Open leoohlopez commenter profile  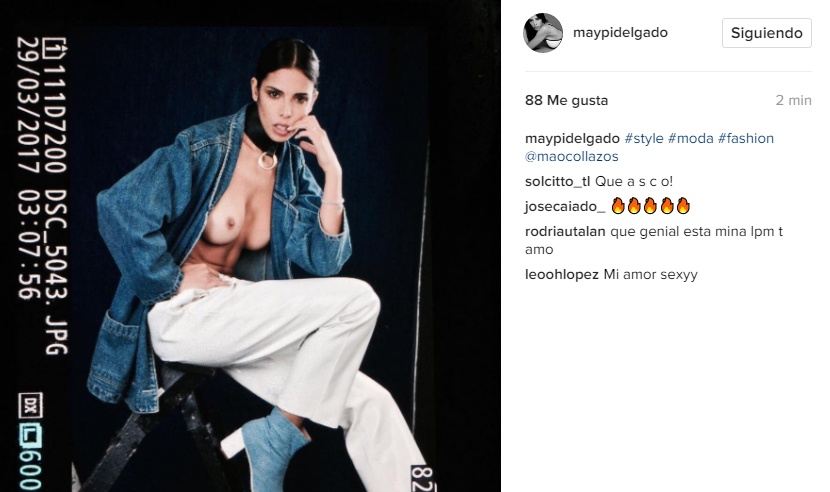click(x=562, y=274)
